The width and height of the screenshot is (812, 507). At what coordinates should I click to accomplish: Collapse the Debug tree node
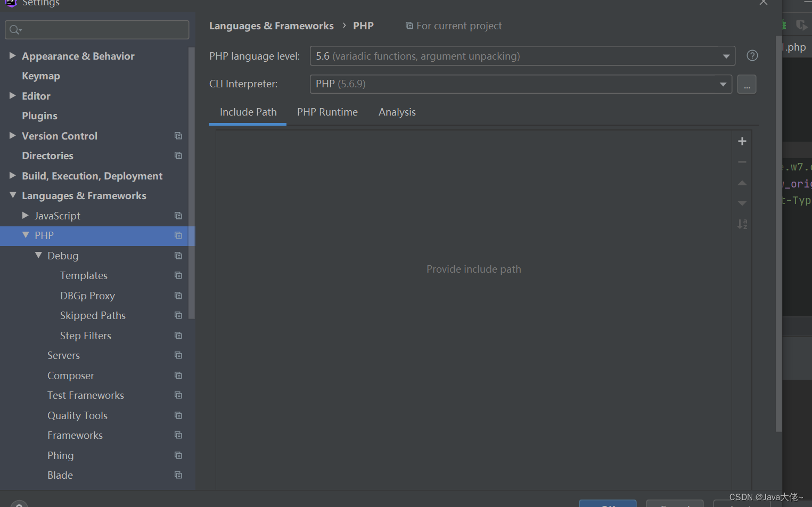click(38, 255)
